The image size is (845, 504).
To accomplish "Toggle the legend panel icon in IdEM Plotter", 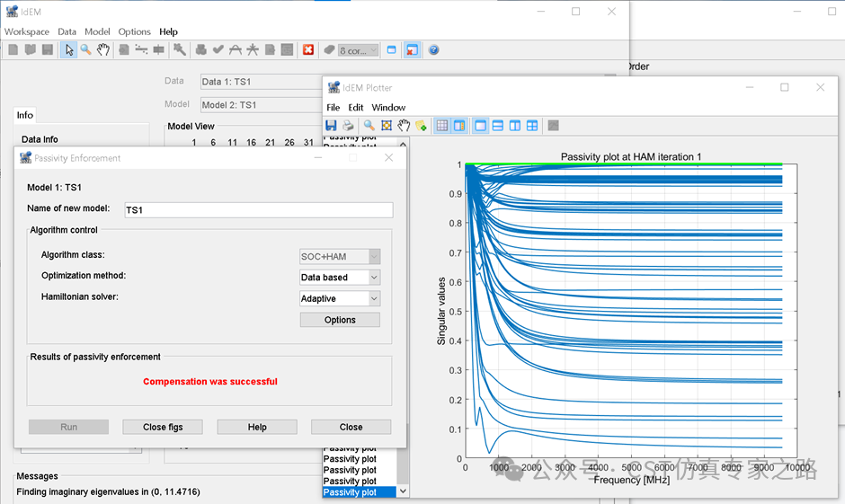I will pyautogui.click(x=459, y=126).
